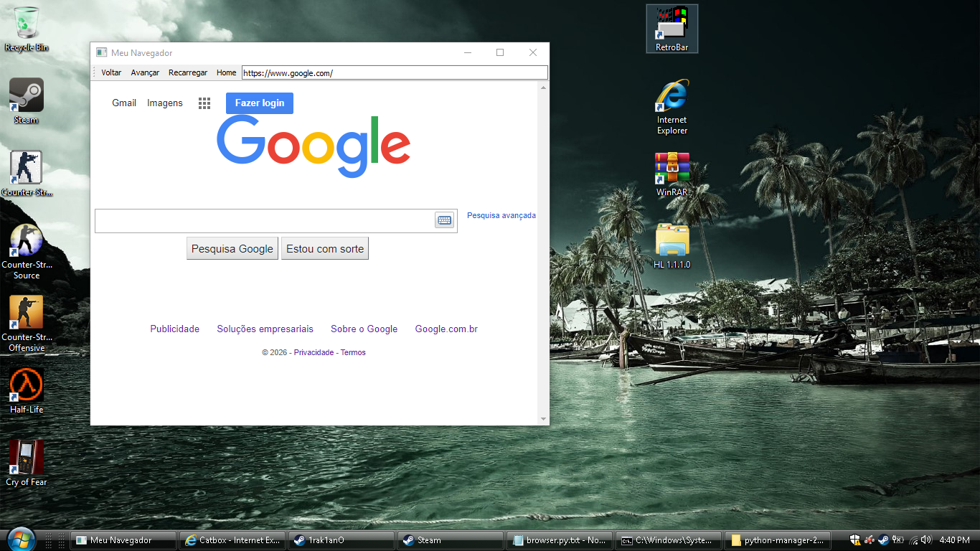The width and height of the screenshot is (980, 551).
Task: Open the Cry of Fear shortcut
Action: click(27, 458)
